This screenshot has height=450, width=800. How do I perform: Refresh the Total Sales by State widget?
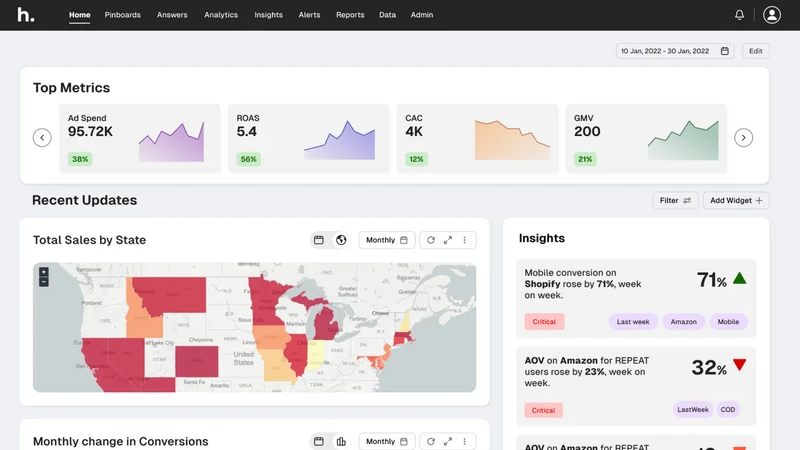431,240
